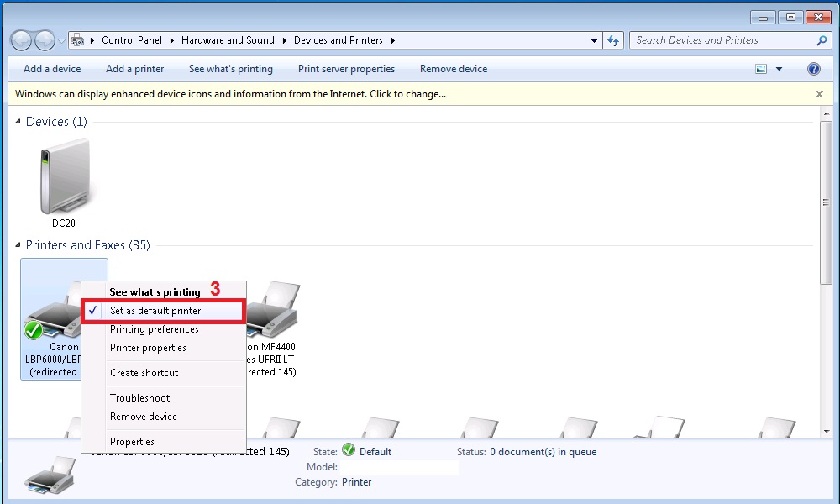This screenshot has height=504, width=840.
Task: Click the refresh button beside address bar
Action: tap(613, 40)
